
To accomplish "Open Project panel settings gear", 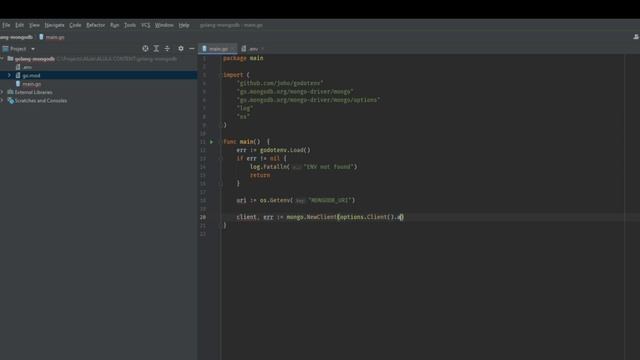I will click(x=181, y=49).
